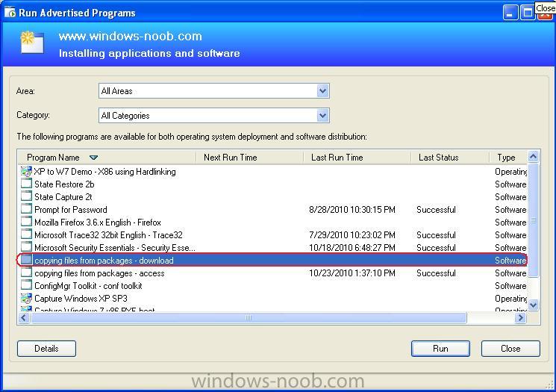Click Successful status of Microsoft Trace32
Screen dimensions: 556x392
click(436, 235)
